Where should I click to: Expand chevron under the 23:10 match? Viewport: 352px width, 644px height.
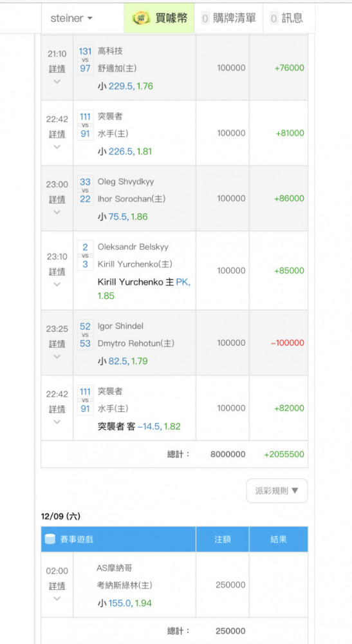pyautogui.click(x=57, y=284)
